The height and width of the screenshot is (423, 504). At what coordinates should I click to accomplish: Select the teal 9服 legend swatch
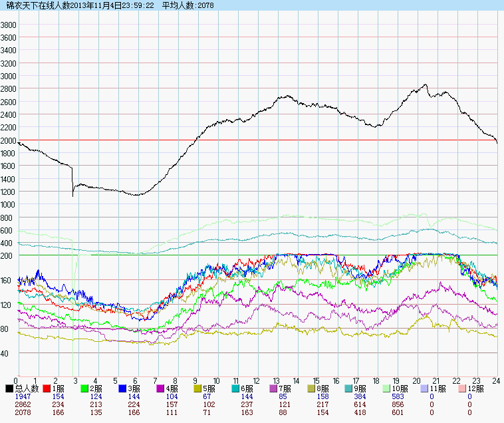(x=350, y=388)
